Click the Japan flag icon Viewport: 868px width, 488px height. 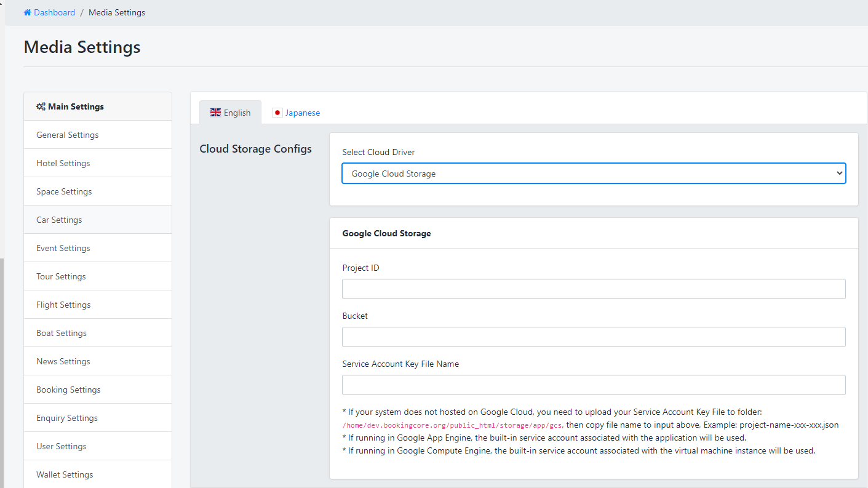(x=277, y=113)
